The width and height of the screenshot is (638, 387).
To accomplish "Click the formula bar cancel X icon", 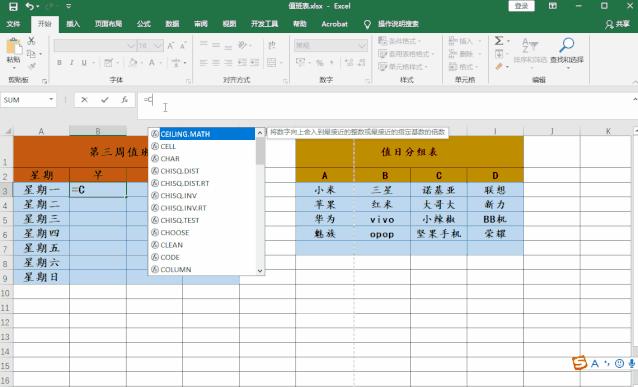I will pyautogui.click(x=84, y=100).
